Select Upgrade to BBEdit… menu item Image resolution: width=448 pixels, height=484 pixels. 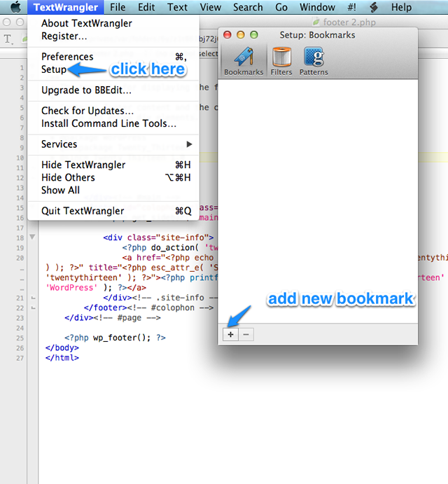pos(113,90)
